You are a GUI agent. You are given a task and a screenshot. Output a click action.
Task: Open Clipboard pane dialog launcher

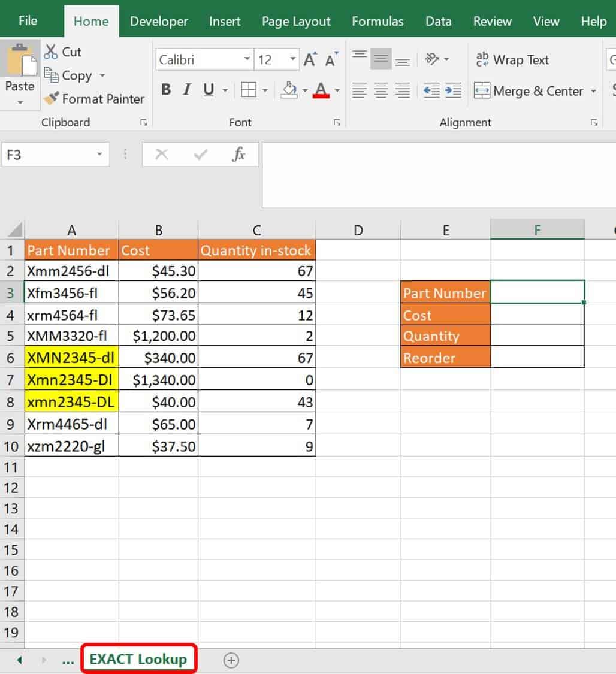(144, 122)
